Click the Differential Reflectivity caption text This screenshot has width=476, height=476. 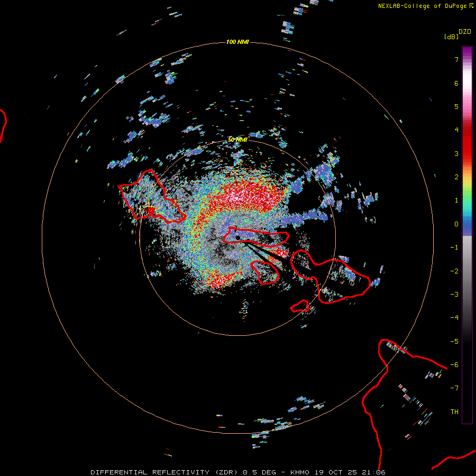click(x=237, y=472)
